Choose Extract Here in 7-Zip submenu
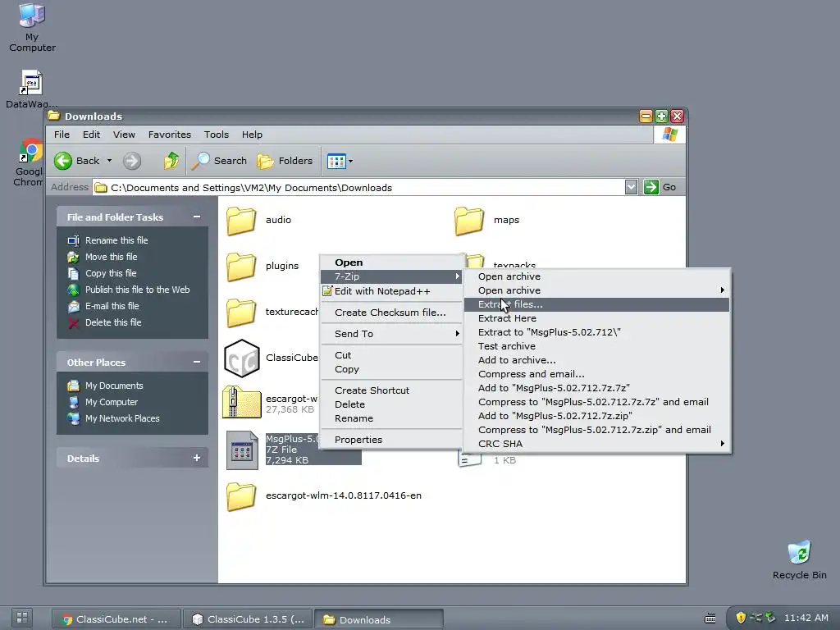 pos(597,318)
